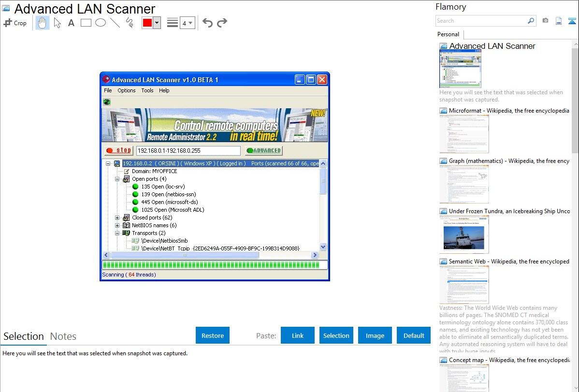Open the Advanced LAN Scanner snapshot thumbnail

click(x=460, y=69)
